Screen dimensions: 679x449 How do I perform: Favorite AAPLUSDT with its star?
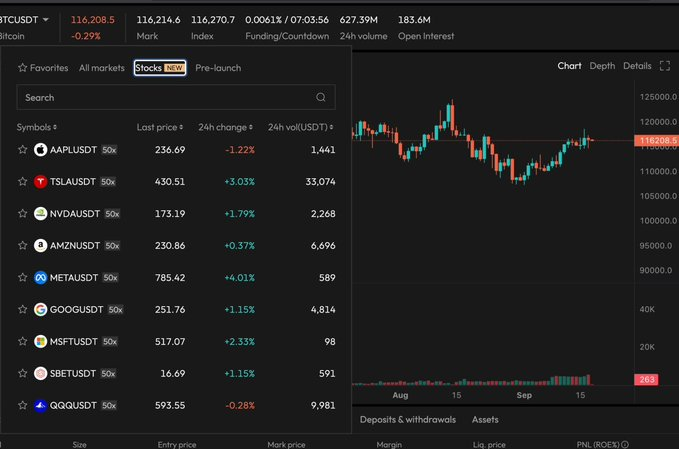23,150
